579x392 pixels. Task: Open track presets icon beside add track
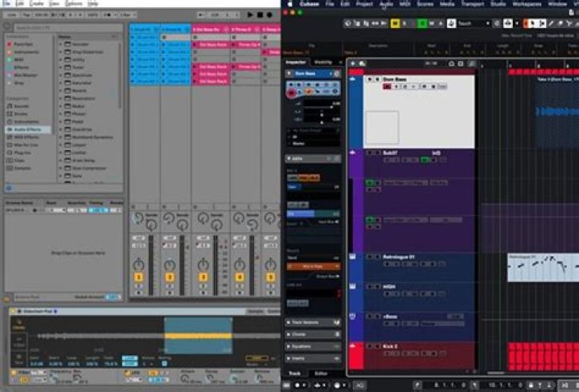tap(362, 63)
